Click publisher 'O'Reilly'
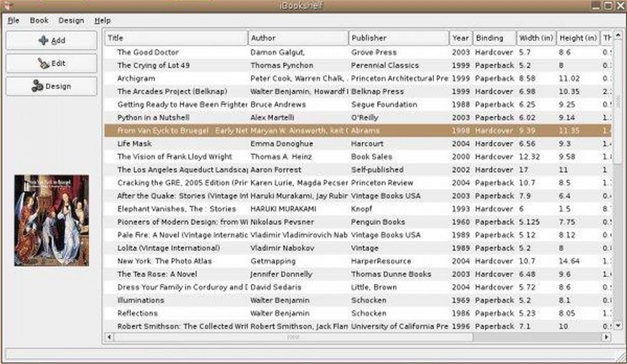Viewport: 627px width, 364px height. [364, 118]
